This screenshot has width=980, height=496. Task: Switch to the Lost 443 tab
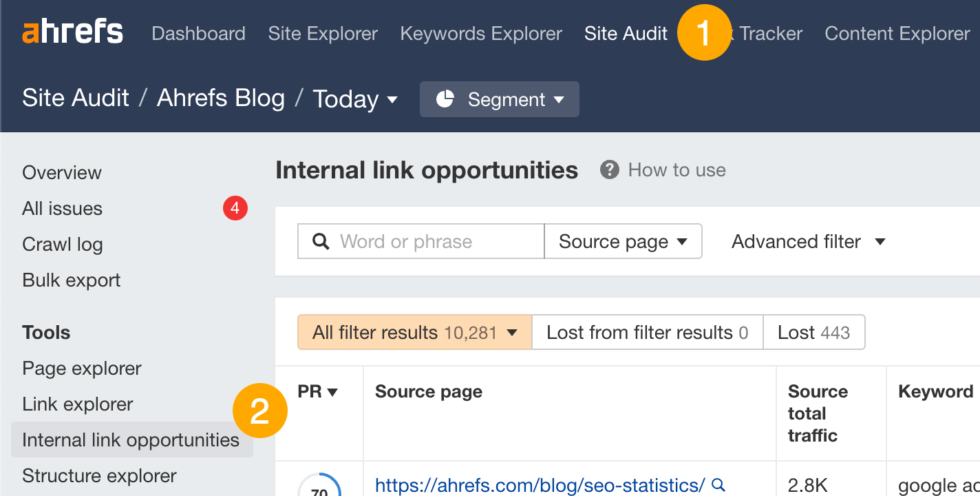pyautogui.click(x=814, y=332)
